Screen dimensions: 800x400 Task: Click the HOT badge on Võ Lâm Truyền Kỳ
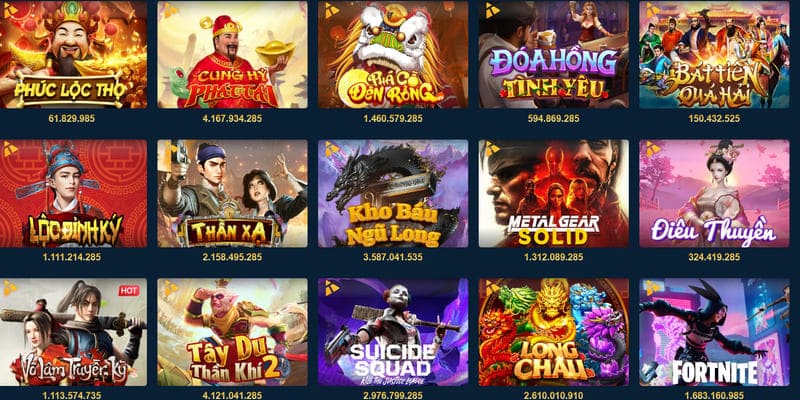[129, 291]
